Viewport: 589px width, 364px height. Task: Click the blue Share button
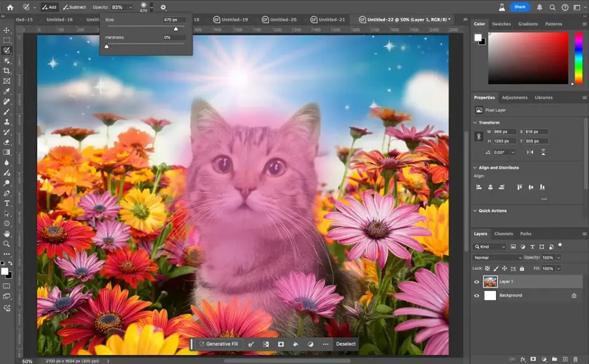pos(521,6)
